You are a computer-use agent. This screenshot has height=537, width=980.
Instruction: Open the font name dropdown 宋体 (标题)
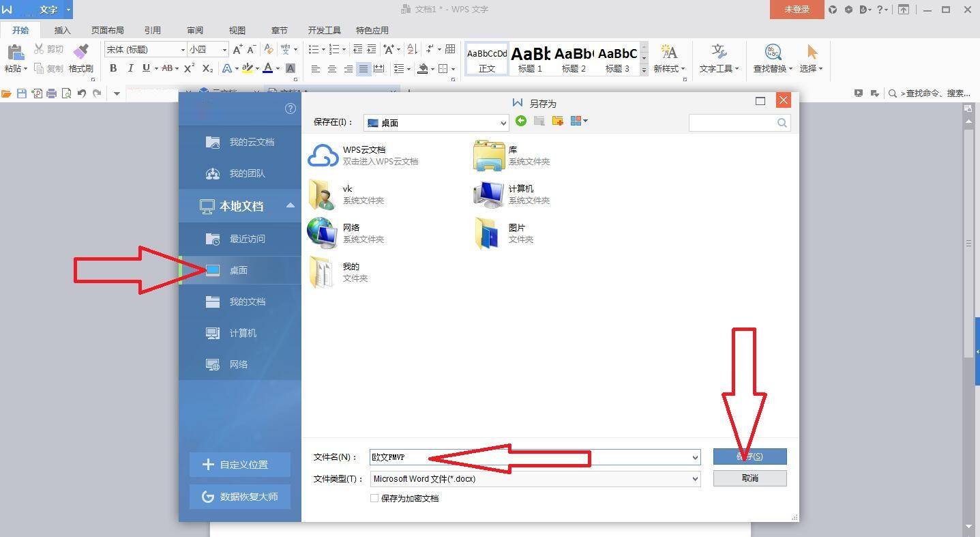(x=183, y=49)
